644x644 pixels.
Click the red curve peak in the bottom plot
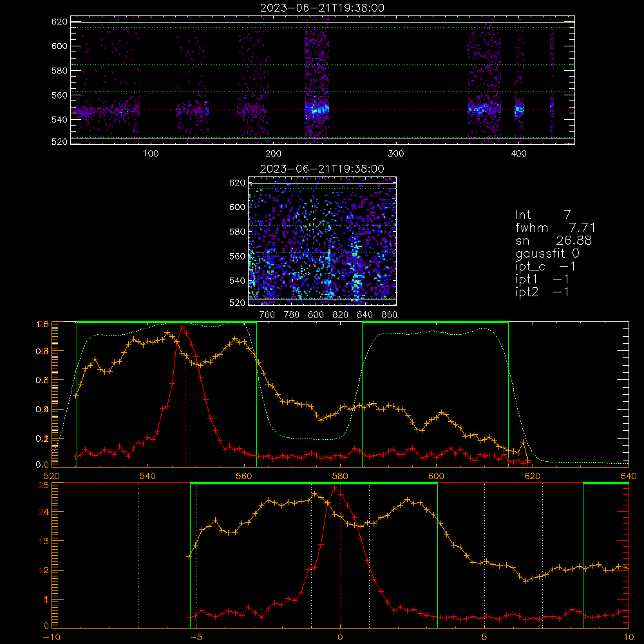click(335, 488)
